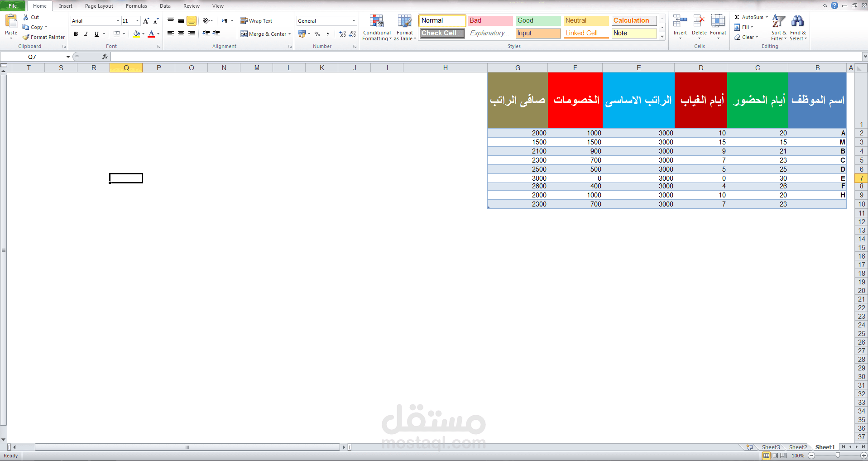Click the Format Painter brush
This screenshot has width=868, height=461.
tap(26, 37)
